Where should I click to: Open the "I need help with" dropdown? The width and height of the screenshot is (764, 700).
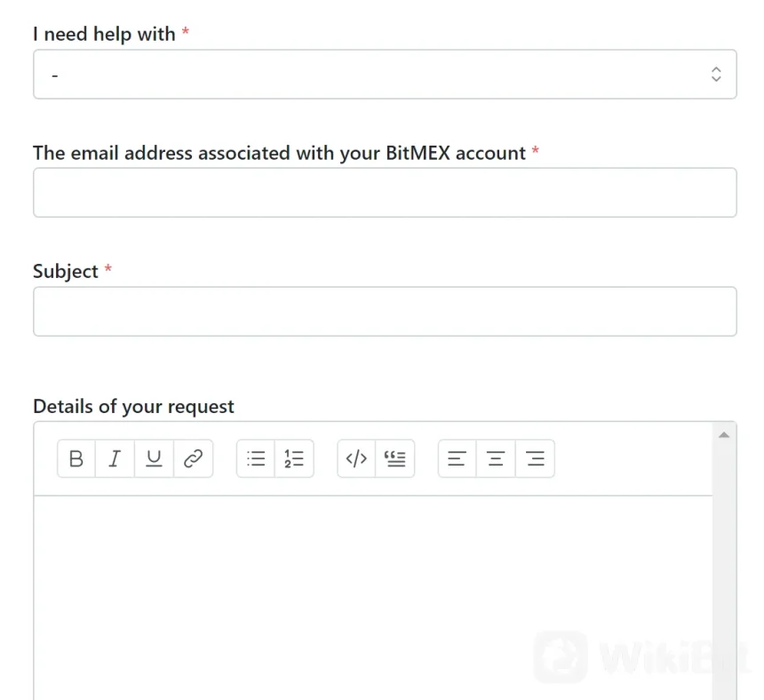click(384, 75)
